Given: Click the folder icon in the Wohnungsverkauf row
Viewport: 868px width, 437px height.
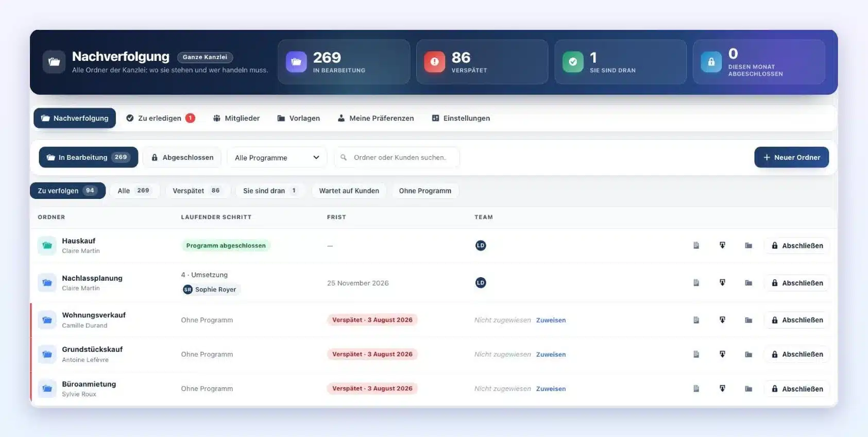Looking at the screenshot, I should pyautogui.click(x=748, y=320).
